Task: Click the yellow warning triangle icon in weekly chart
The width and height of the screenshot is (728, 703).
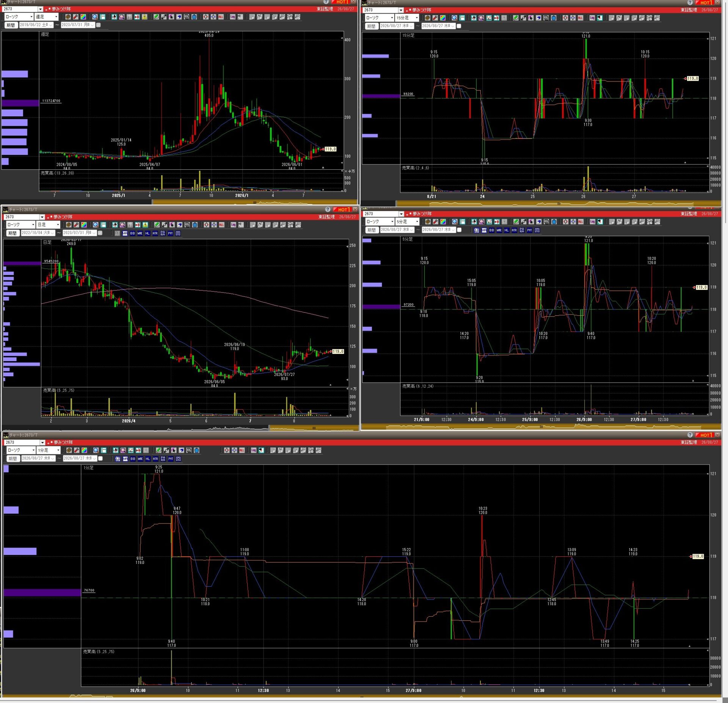Action: tap(144, 17)
